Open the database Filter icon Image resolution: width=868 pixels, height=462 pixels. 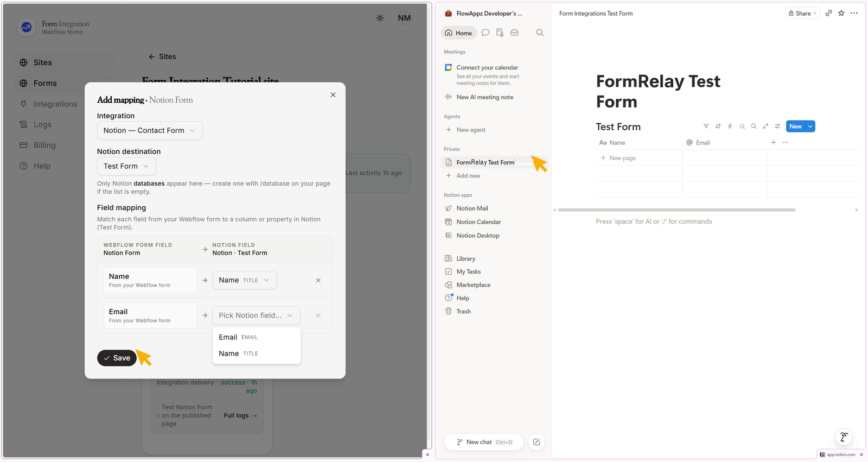point(706,126)
